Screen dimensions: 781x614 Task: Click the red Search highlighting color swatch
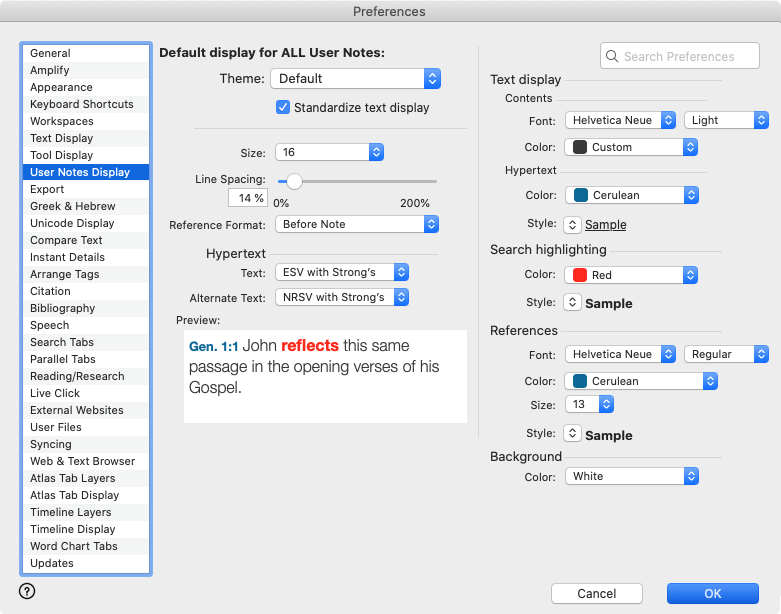pos(580,275)
